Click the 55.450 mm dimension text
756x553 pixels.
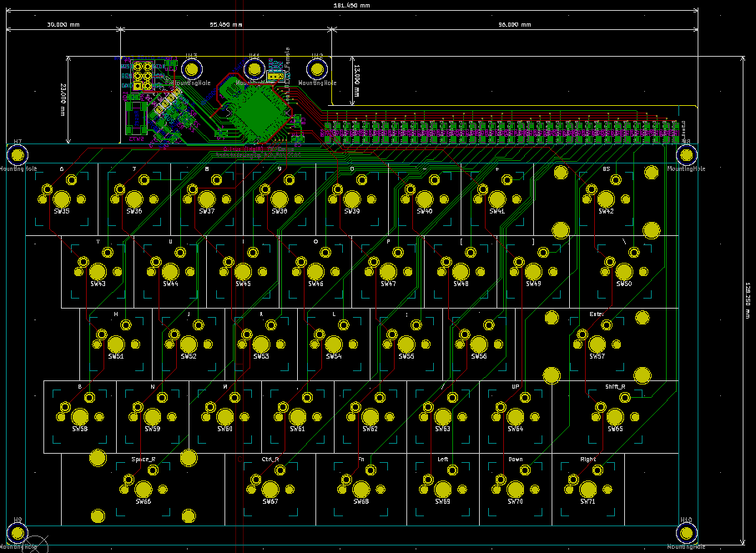[225, 24]
